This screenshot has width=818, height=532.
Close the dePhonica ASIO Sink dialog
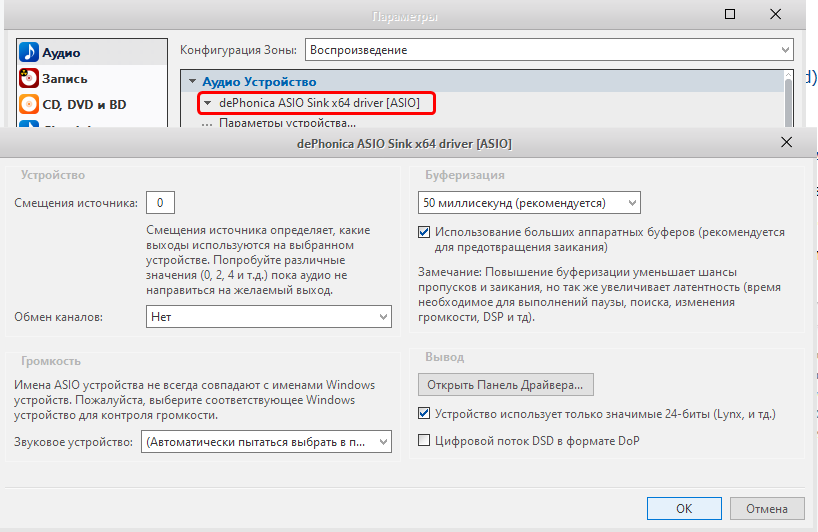786,142
